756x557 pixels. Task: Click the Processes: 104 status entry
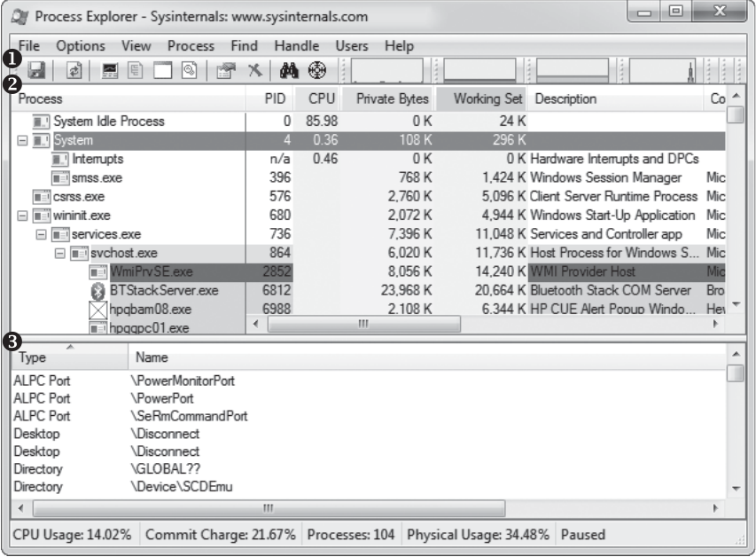coord(350,535)
